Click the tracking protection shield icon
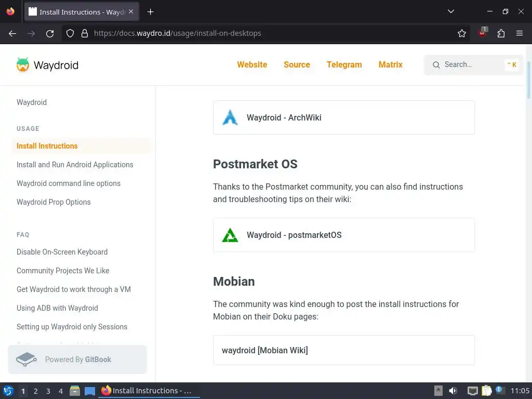Viewport: 532px width, 399px height. 70,33
